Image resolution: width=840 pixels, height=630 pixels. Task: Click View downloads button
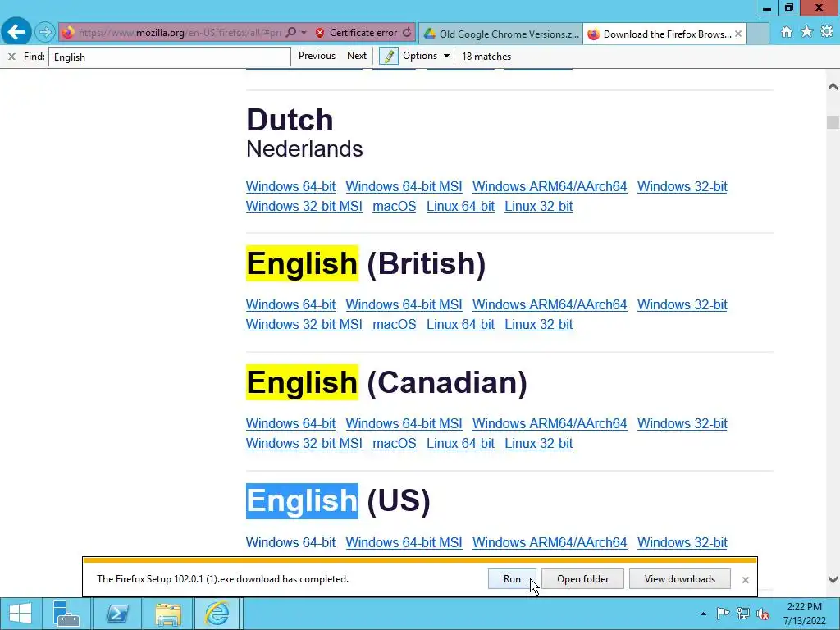tap(680, 578)
